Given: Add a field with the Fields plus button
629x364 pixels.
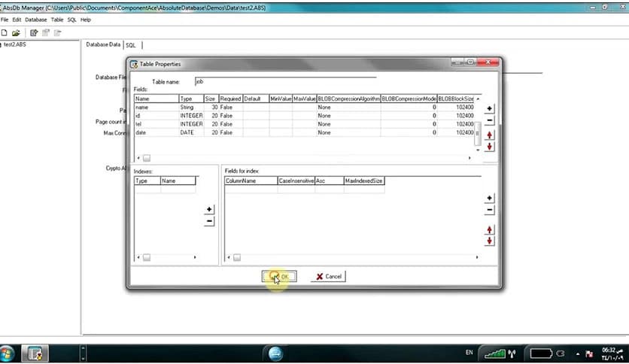Looking at the screenshot, I should (489, 108).
